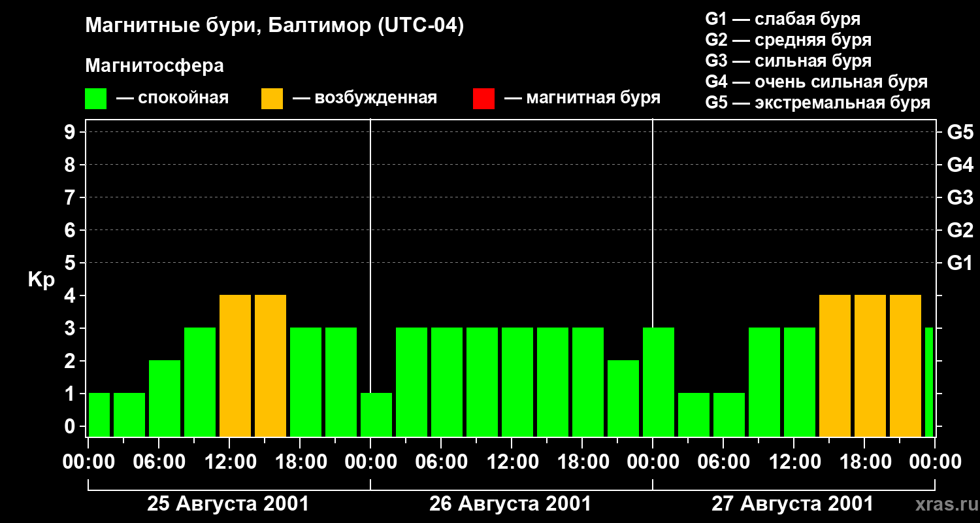This screenshot has width=980, height=523.
Task: Click the green 'спокойная' legend swatch
Action: point(96,99)
